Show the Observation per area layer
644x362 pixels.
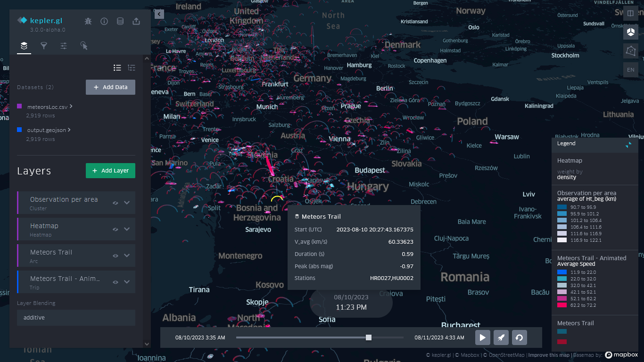116,203
